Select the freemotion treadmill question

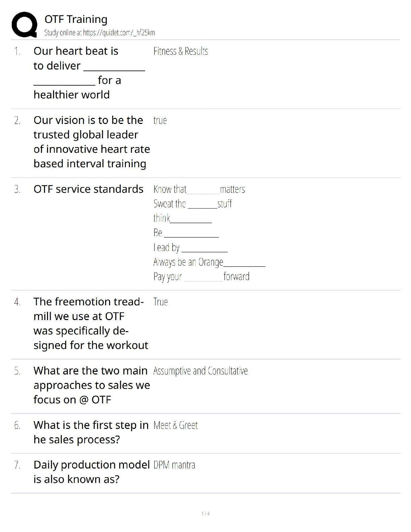click(91, 323)
